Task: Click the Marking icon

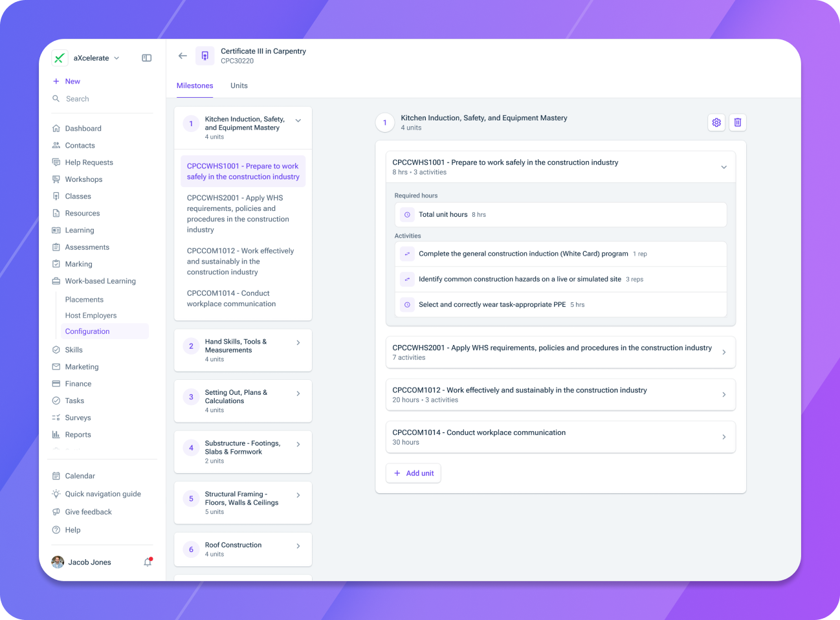Action: [56, 264]
